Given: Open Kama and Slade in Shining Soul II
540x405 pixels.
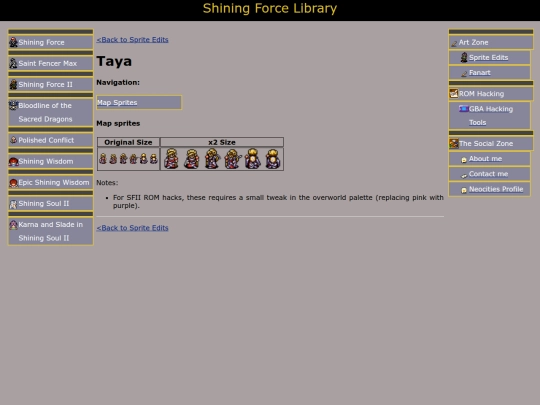Looking at the screenshot, I should point(50,231).
